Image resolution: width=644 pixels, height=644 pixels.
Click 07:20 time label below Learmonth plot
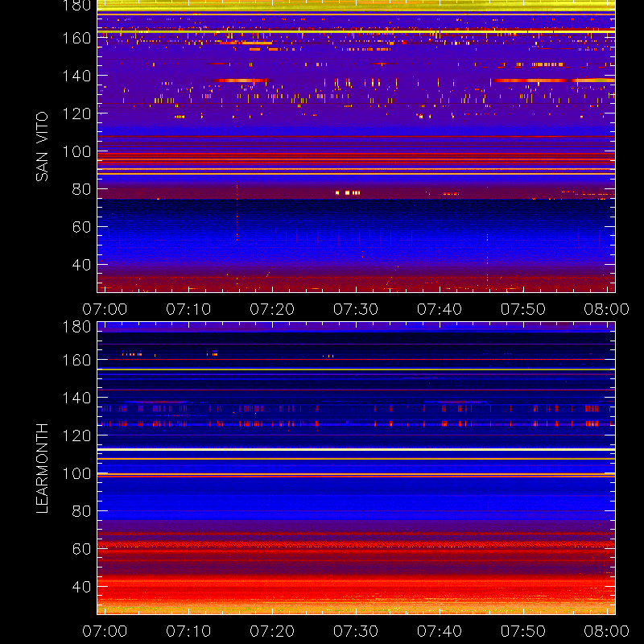coord(272,631)
